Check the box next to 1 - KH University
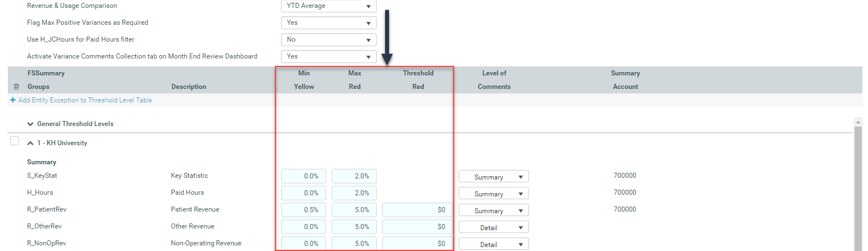The width and height of the screenshot is (868, 251). tap(15, 141)
